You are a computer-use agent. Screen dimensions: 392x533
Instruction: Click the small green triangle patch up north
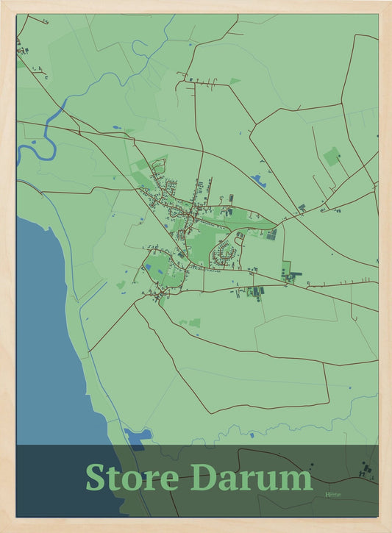coord(235,81)
